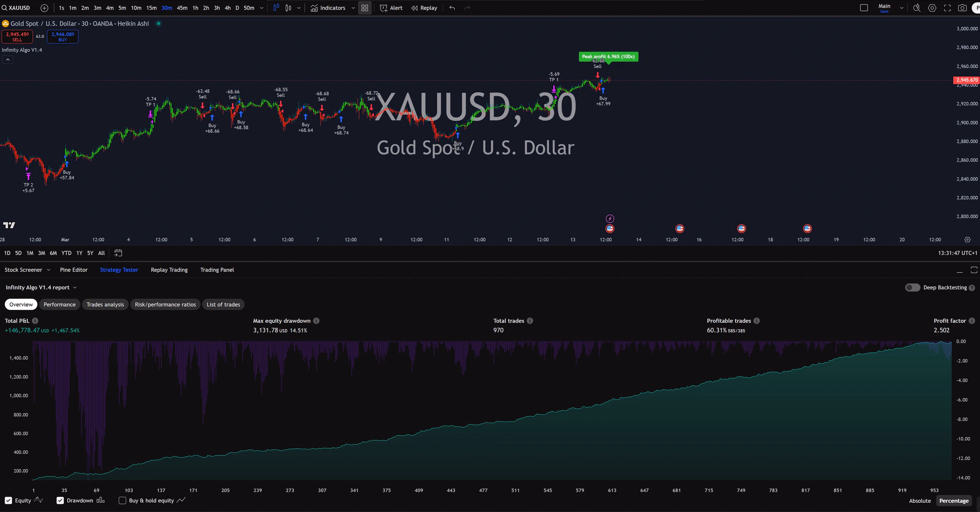Enable Deep Backtesting

coord(912,287)
